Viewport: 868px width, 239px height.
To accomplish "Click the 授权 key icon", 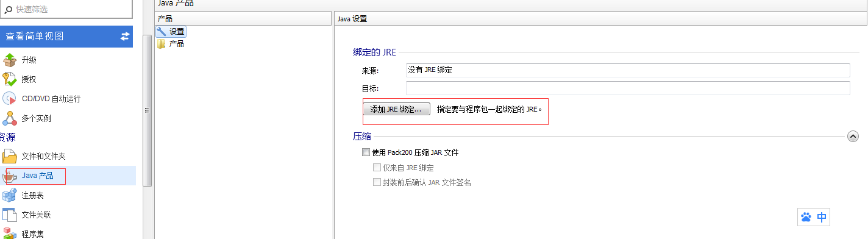I will pos(10,79).
